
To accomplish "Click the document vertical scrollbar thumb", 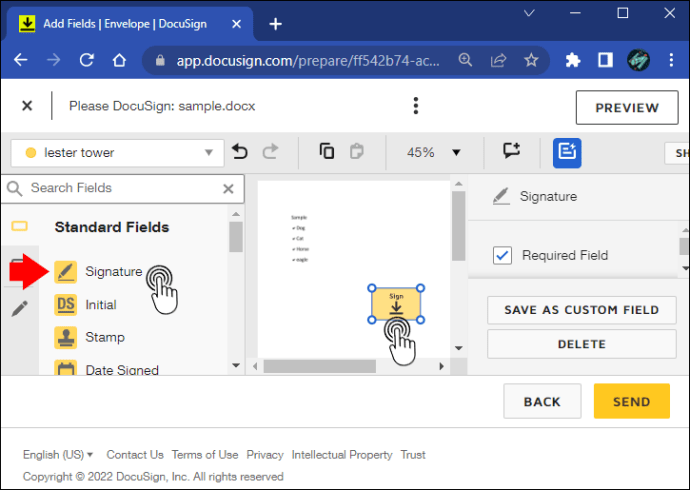I will click(459, 225).
